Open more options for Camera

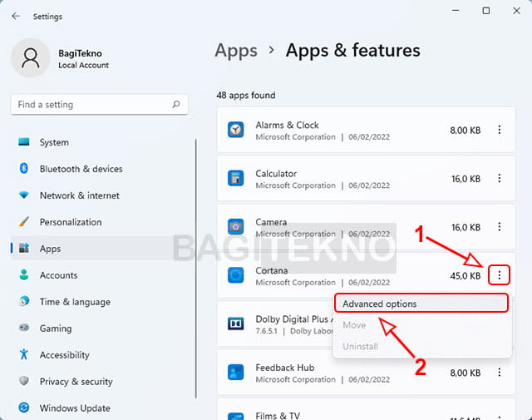pos(499,226)
